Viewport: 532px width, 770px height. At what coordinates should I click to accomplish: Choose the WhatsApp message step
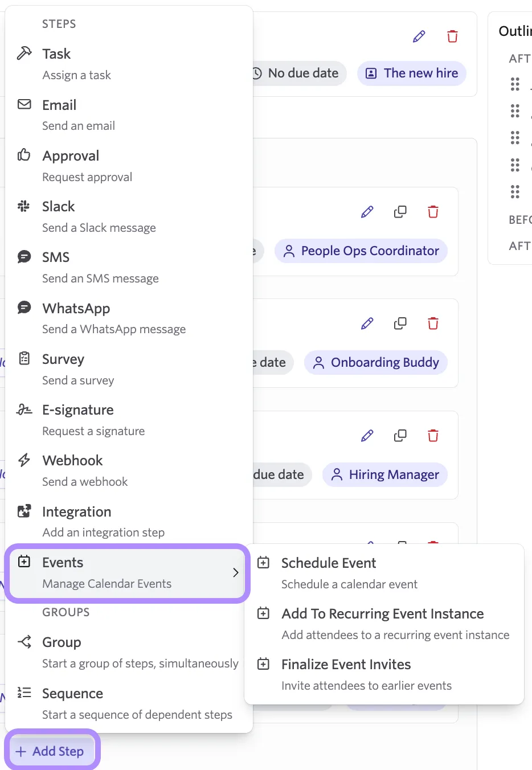pos(129,318)
